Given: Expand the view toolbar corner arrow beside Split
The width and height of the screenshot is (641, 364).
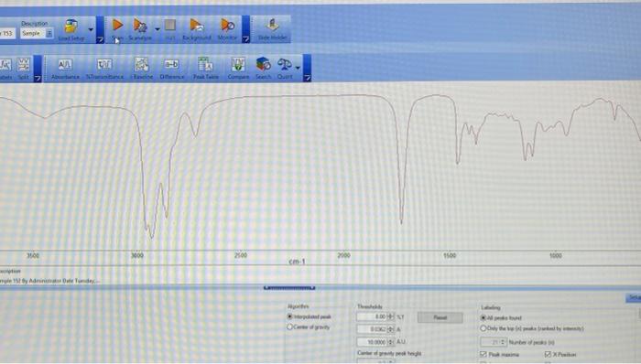Looking at the screenshot, I should click(x=38, y=78).
